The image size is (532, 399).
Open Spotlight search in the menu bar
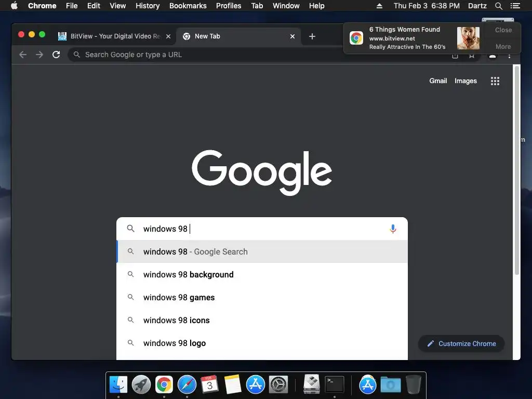[x=498, y=6]
